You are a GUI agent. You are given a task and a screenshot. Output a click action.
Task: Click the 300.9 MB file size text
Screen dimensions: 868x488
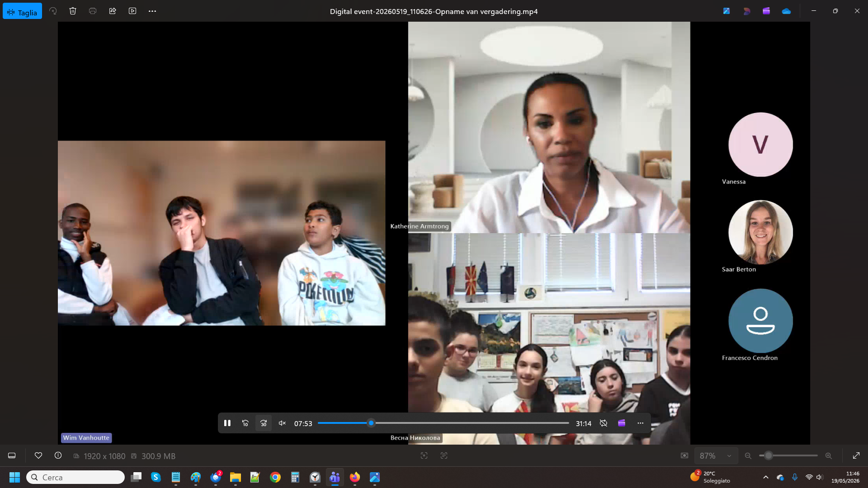tap(158, 456)
